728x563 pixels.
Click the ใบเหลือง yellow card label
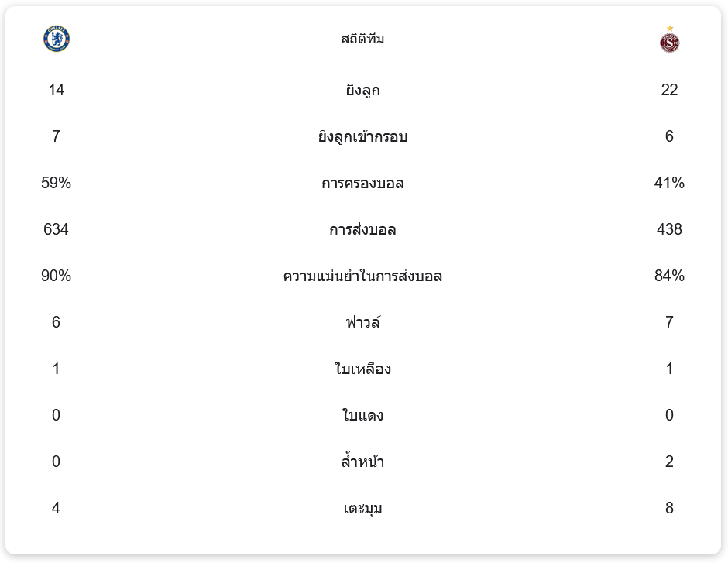362,369
